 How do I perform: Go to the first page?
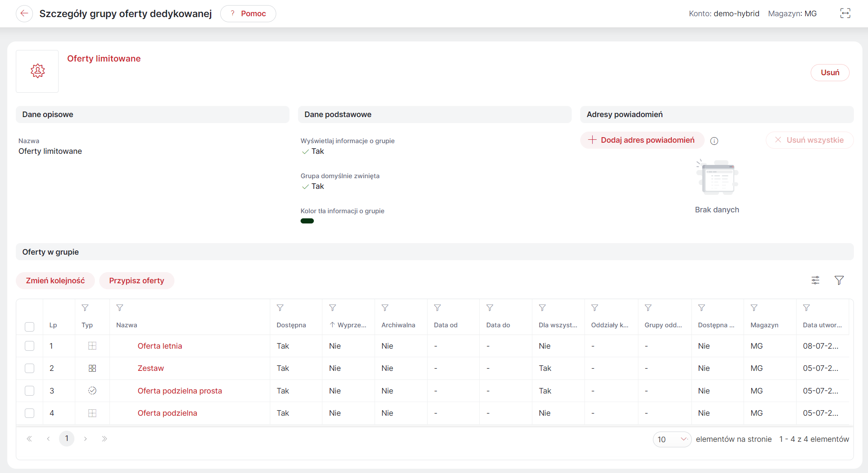click(30, 439)
